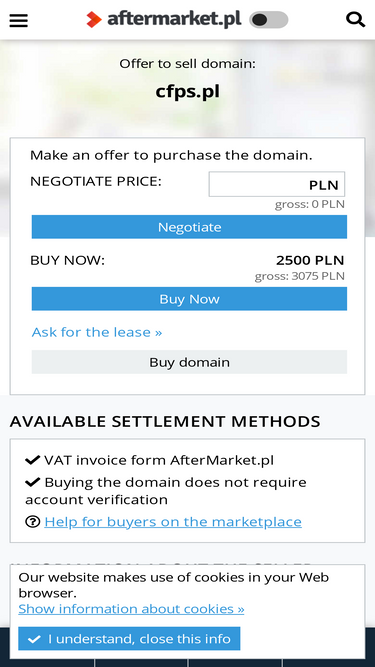The image size is (375, 667).
Task: Open Show information about cookies link
Action: point(131,609)
